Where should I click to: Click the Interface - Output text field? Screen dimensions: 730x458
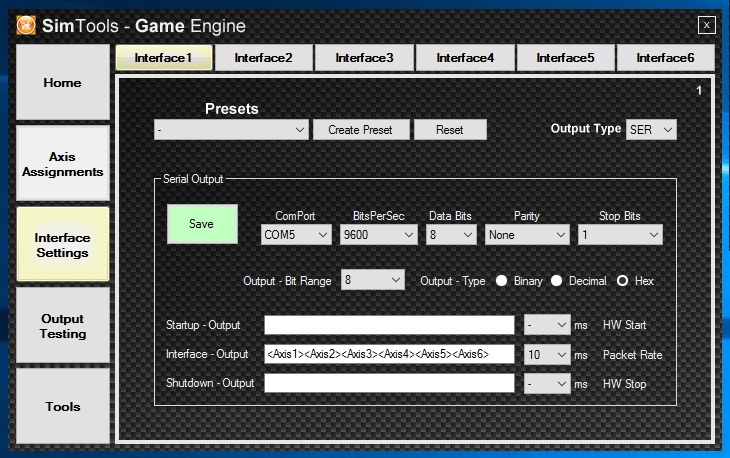pos(389,354)
